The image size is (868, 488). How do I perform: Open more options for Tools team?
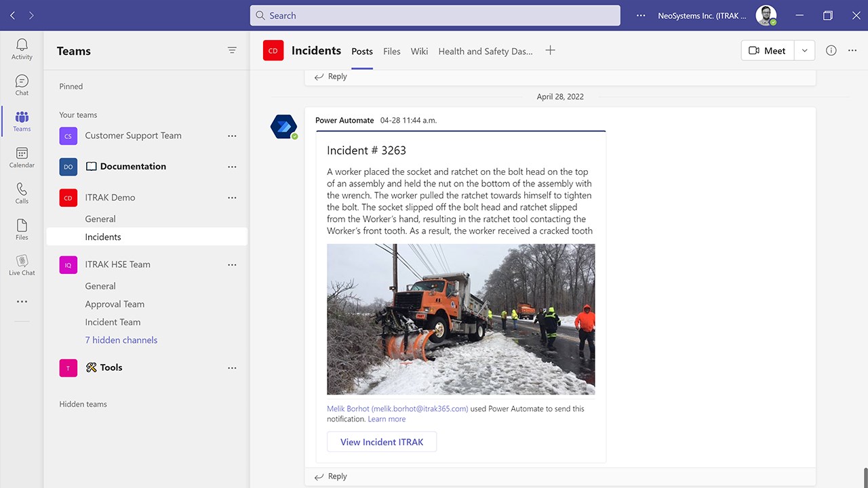[232, 367]
